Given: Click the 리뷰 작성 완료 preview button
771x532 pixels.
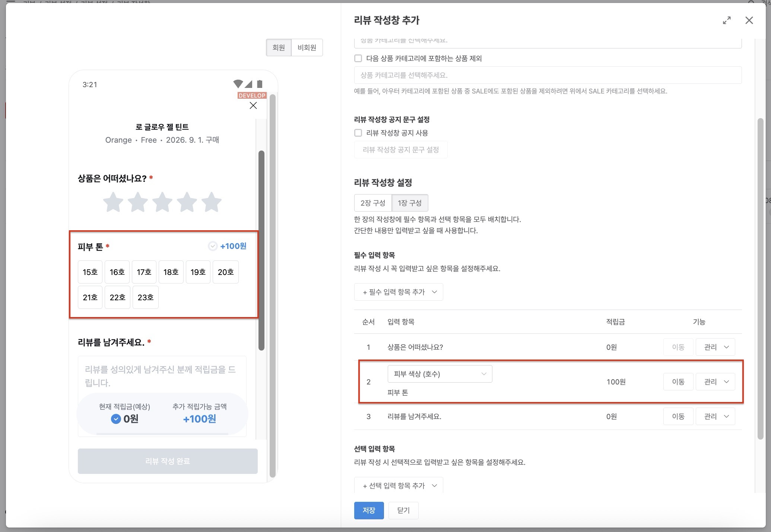Looking at the screenshot, I should [168, 461].
